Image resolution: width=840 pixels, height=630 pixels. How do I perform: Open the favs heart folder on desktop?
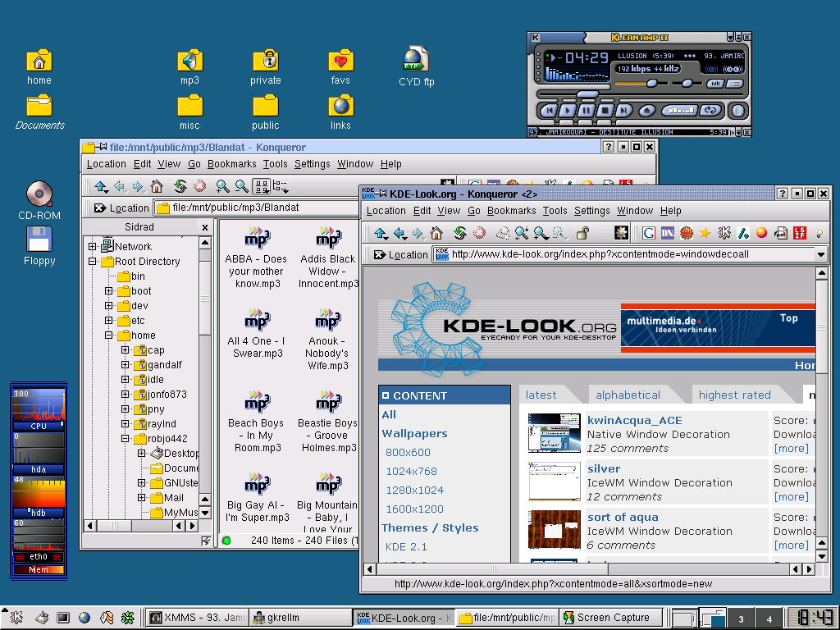(340, 67)
